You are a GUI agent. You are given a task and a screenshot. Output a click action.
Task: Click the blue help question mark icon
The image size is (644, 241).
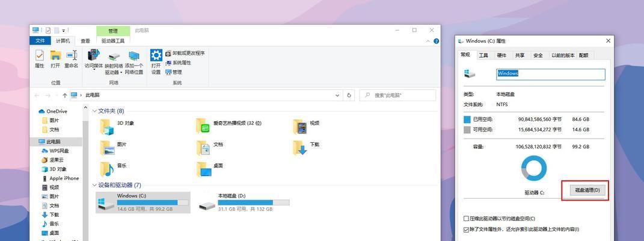pyautogui.click(x=436, y=41)
